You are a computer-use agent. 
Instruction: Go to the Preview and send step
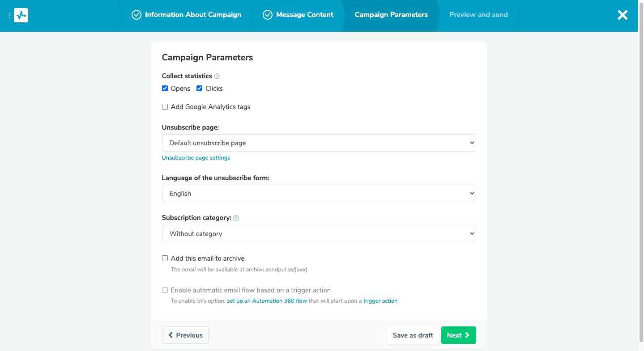[478, 15]
